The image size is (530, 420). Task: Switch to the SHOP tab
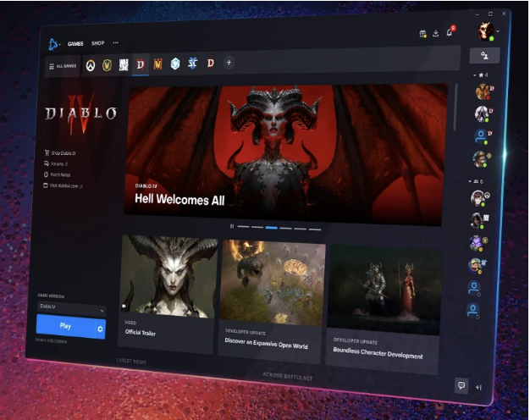click(x=97, y=43)
